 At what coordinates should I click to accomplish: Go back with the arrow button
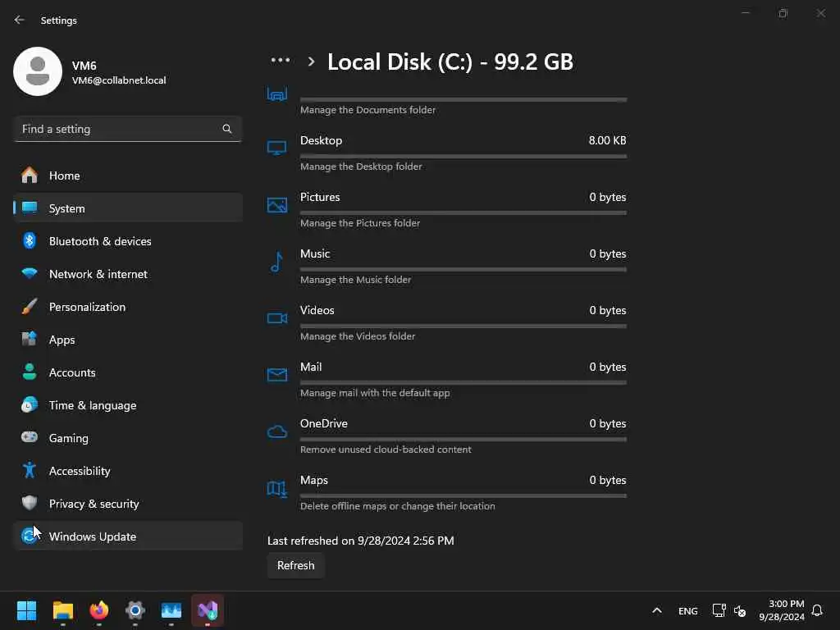20,20
